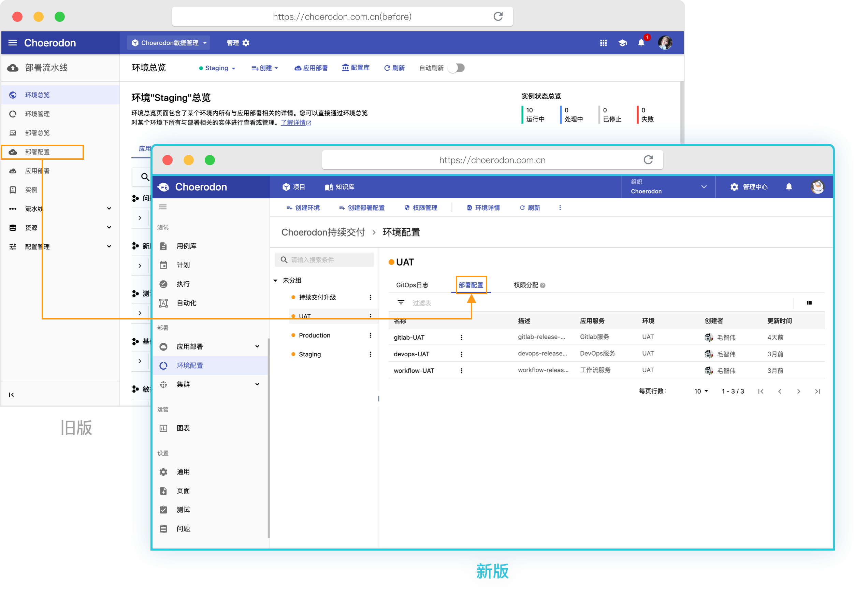Select 环境总览 in old sidebar
868x598 pixels.
point(60,95)
